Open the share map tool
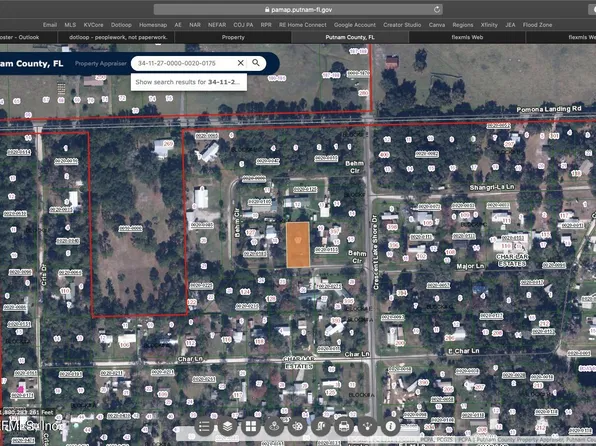 click(x=367, y=426)
